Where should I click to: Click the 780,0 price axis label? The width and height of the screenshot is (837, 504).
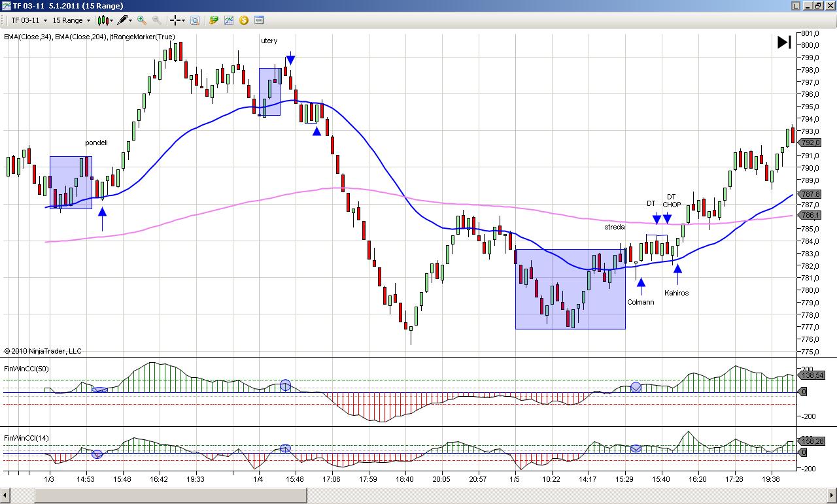(x=811, y=290)
